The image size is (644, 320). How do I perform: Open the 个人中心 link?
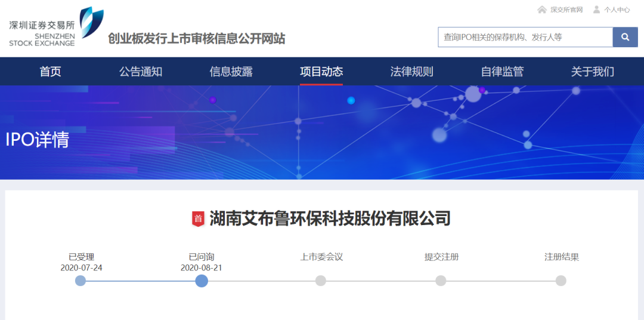click(x=617, y=10)
